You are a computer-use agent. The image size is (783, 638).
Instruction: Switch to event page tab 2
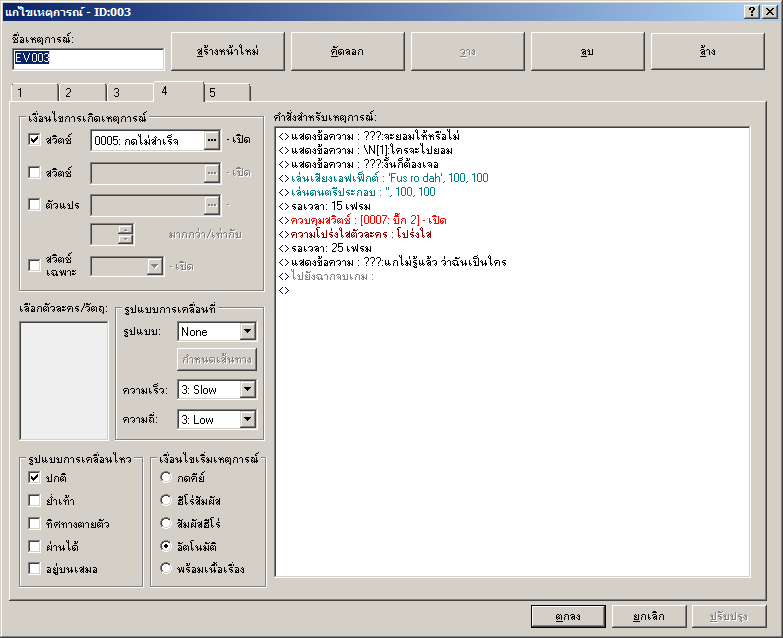pyautogui.click(x=82, y=92)
